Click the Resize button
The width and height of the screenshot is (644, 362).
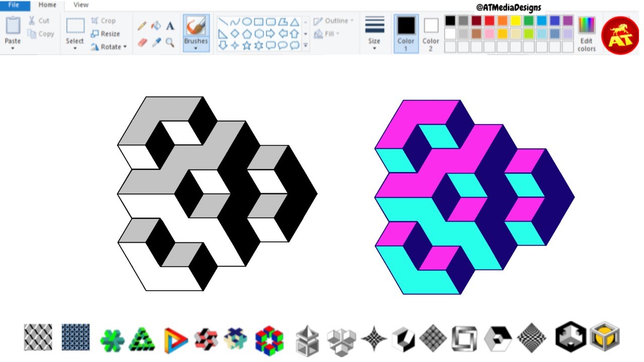click(105, 34)
